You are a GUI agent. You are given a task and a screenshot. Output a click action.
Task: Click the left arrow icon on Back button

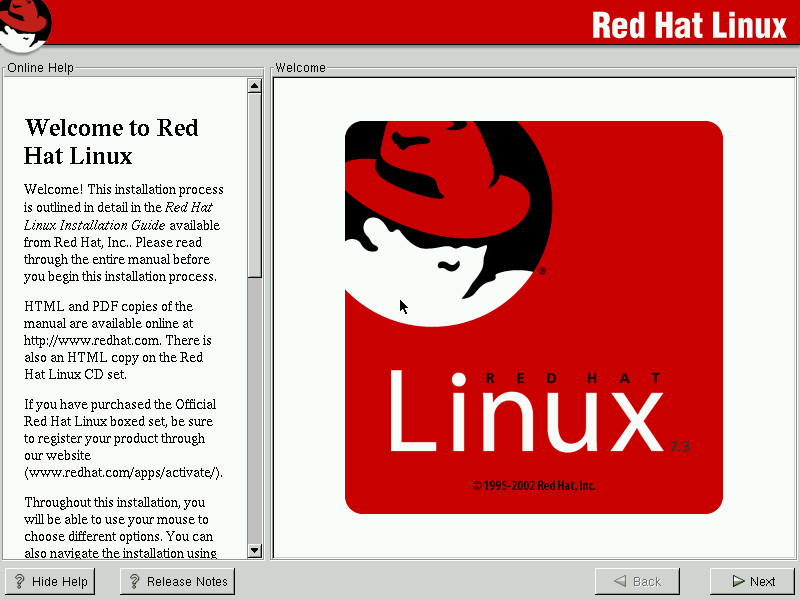pos(621,582)
